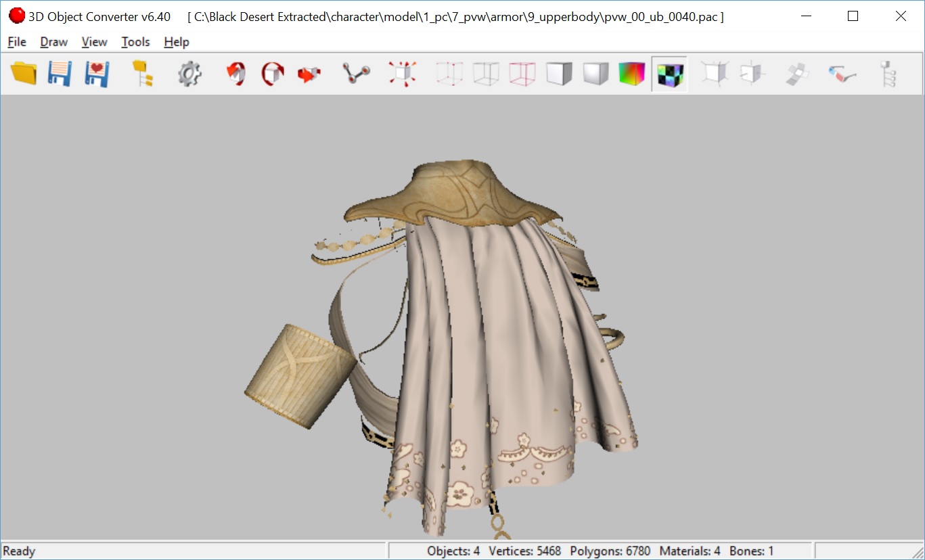Open a file with the yellow folder icon
The image size is (925, 560).
[24, 73]
